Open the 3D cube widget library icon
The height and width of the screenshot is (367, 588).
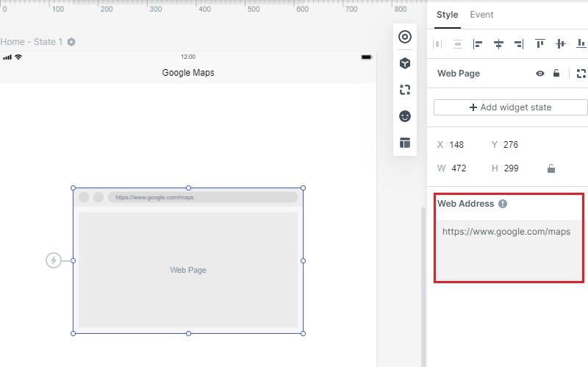click(x=405, y=63)
